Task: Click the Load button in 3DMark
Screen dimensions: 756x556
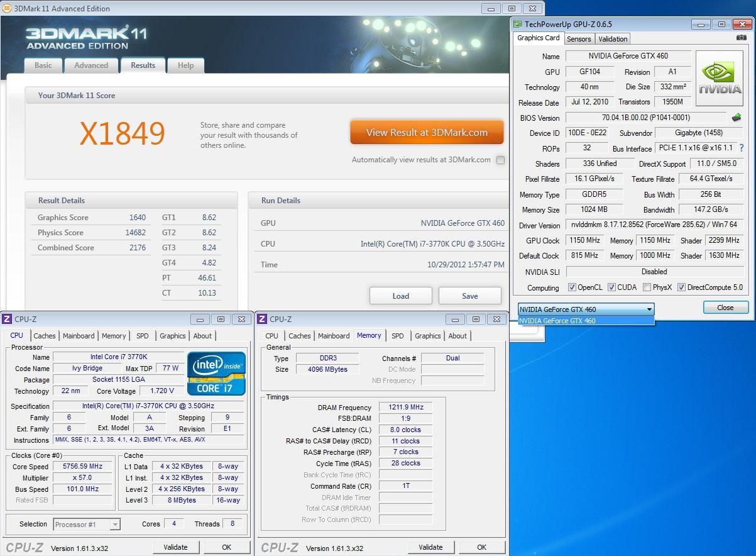Action: 401,296
